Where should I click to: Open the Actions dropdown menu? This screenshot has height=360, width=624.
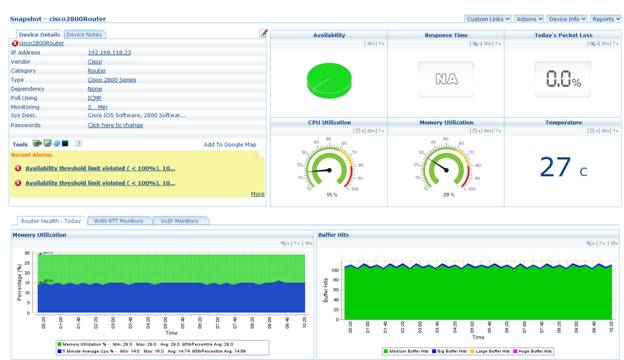(x=529, y=19)
